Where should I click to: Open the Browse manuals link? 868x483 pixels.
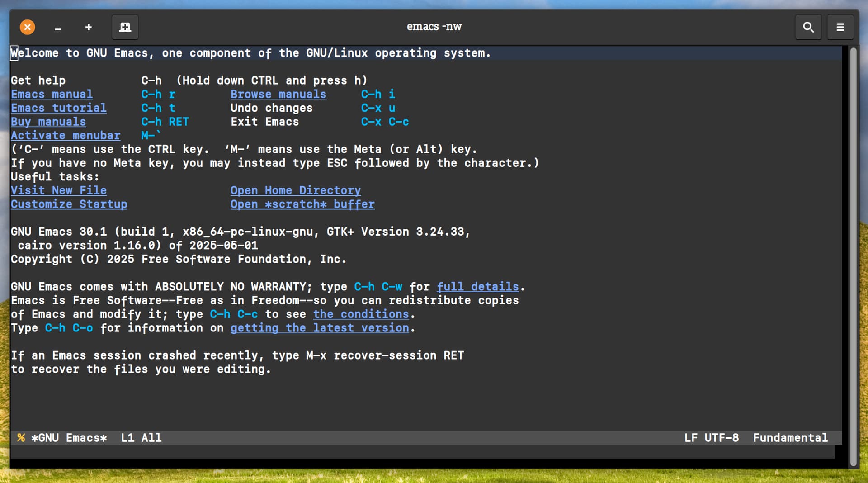(x=278, y=94)
